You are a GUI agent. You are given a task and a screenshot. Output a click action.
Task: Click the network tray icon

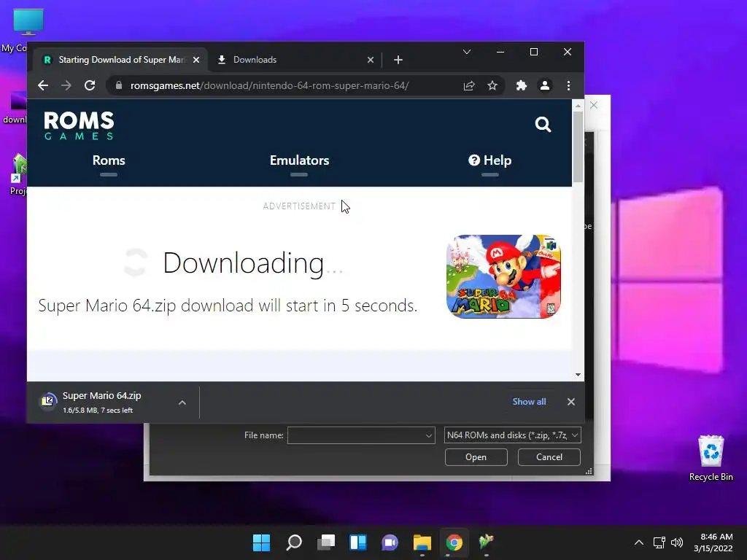[659, 542]
